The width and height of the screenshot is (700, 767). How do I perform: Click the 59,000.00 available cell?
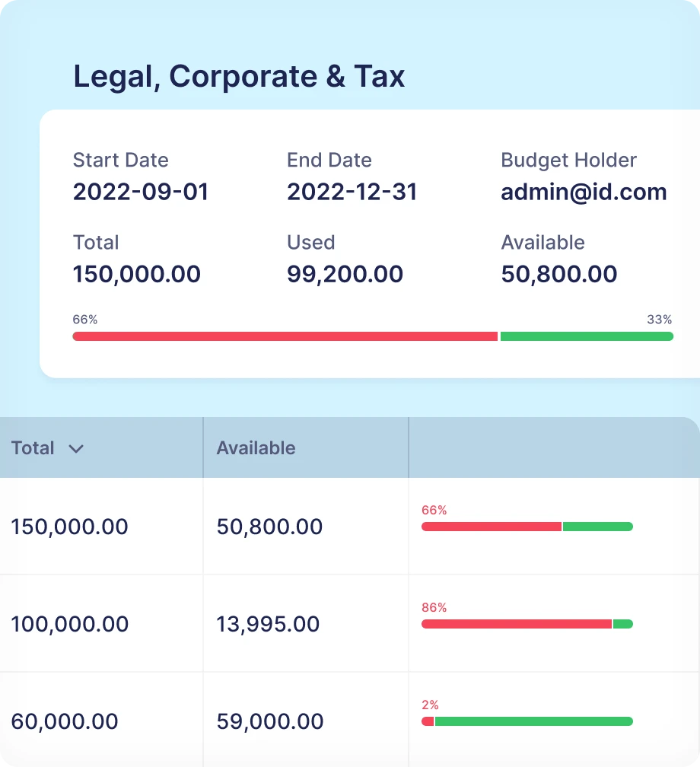click(269, 721)
